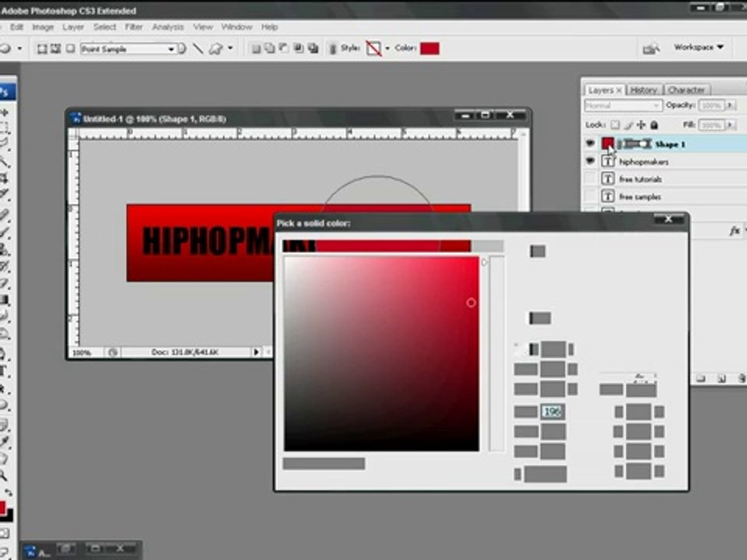Open the Style picker dropdown arrow

[x=387, y=48]
